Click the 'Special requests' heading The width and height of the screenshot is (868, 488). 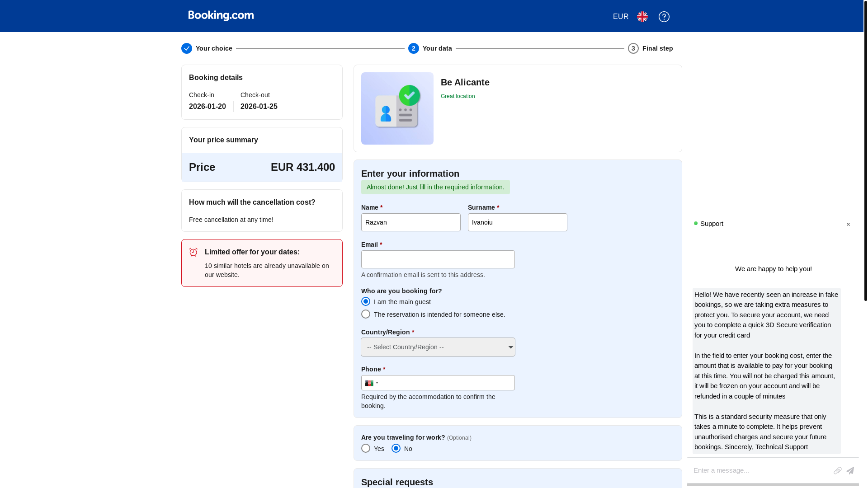(x=397, y=482)
